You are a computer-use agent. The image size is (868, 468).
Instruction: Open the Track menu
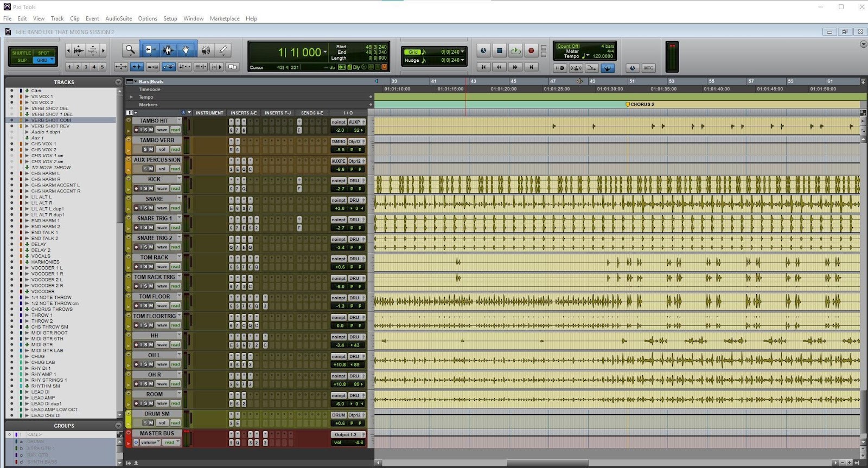pyautogui.click(x=57, y=18)
